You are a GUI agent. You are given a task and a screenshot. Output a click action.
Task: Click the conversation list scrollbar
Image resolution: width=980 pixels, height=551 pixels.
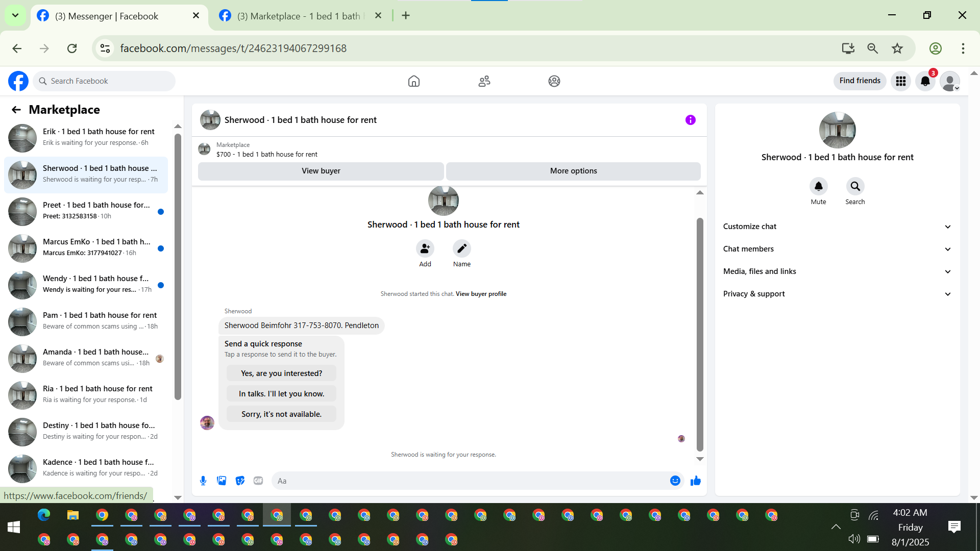178,265
